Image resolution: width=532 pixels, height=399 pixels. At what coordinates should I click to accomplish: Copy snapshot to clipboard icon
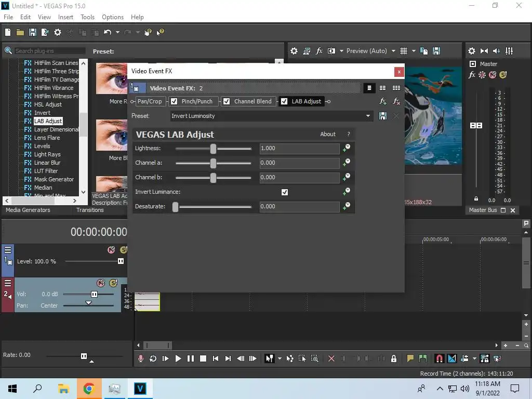pos(424,51)
